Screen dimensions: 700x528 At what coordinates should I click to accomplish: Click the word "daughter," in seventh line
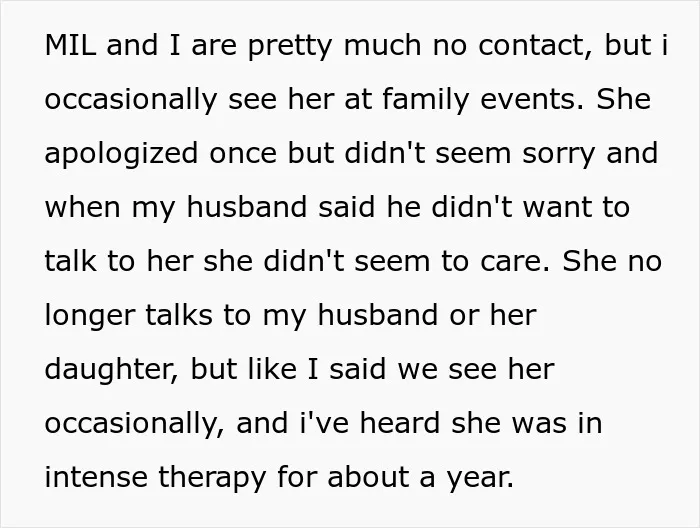click(112, 370)
